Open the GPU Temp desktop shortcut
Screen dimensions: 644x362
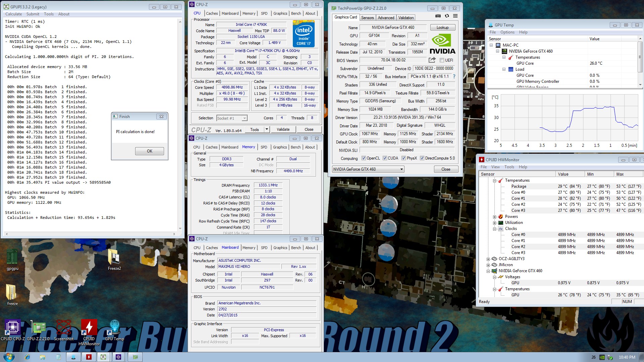click(114, 330)
